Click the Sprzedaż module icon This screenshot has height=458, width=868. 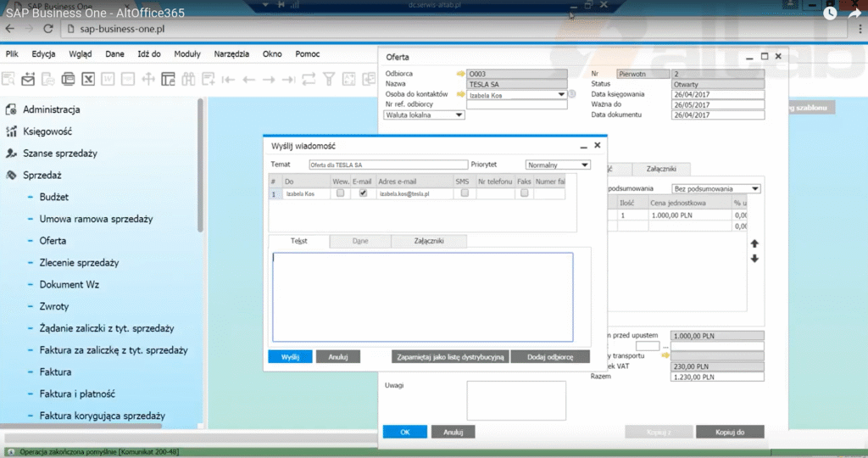[x=10, y=175]
